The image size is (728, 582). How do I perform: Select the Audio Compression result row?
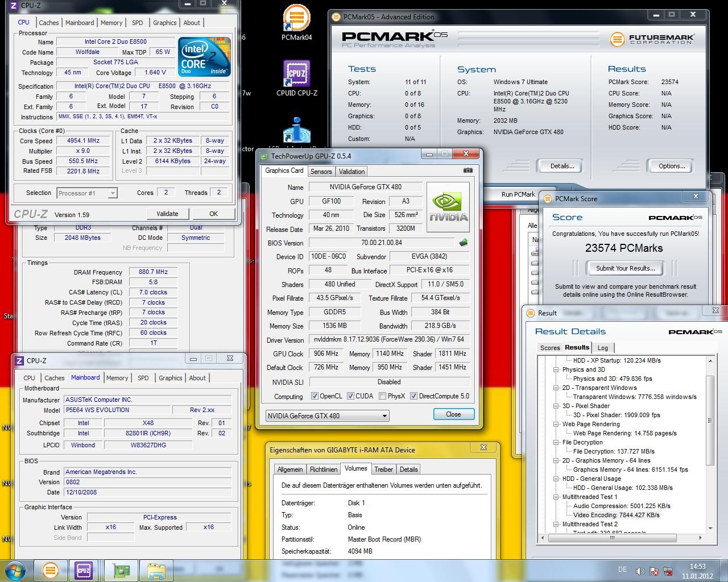(x=622, y=506)
